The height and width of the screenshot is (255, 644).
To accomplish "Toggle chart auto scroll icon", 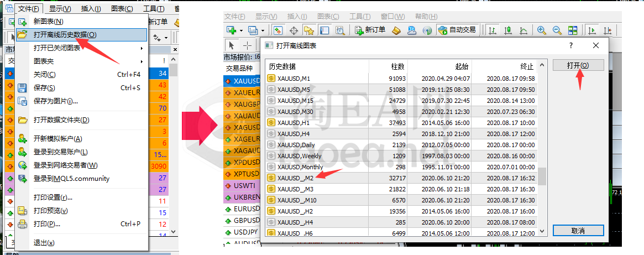I will (x=592, y=30).
